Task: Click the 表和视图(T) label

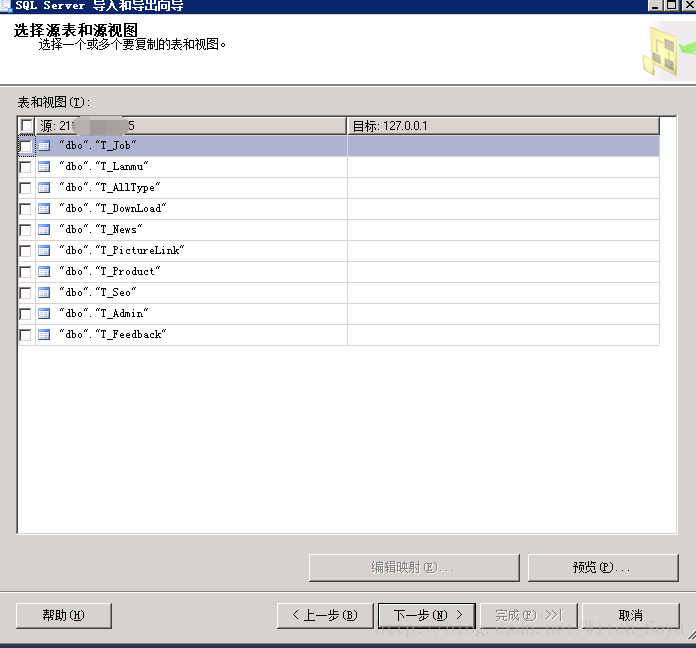Action: click(54, 103)
